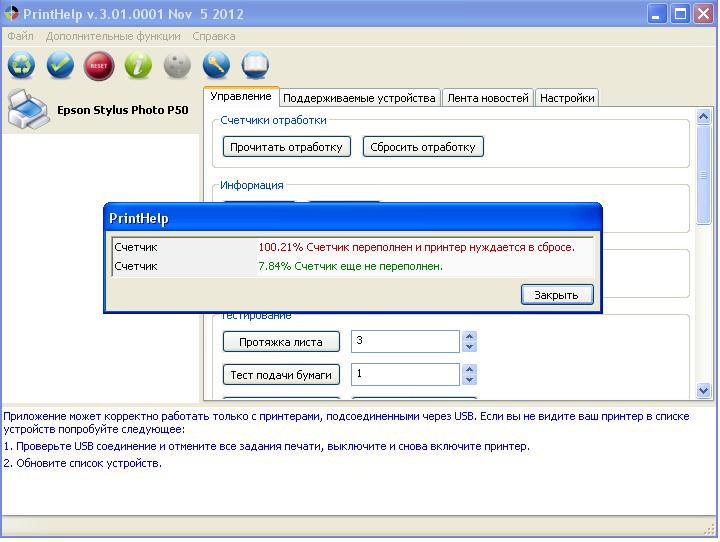Viewport: 720px width, 542px height.
Task: Click the Протяжка листа button
Action: click(x=281, y=342)
